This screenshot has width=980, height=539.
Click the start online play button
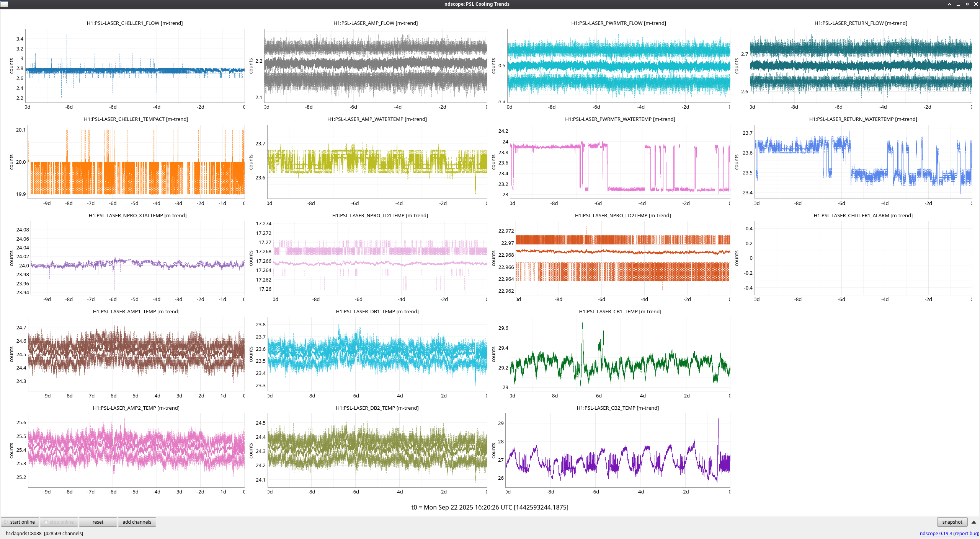(x=20, y=522)
